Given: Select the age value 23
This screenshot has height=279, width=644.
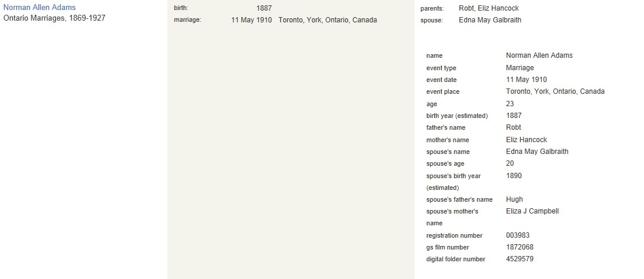Looking at the screenshot, I should 510,104.
